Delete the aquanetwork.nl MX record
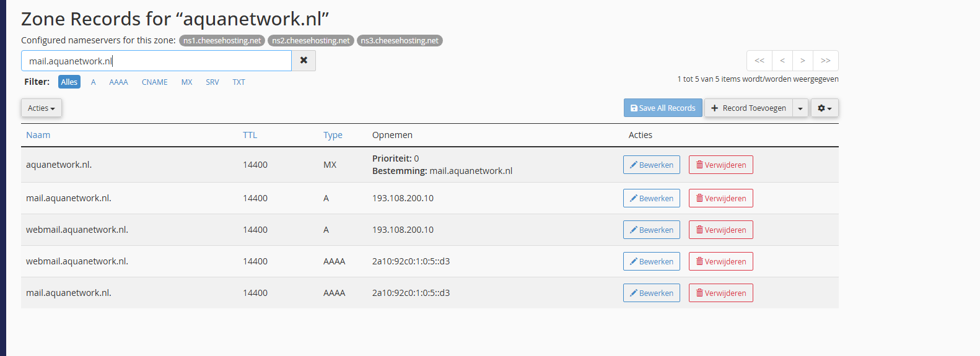The height and width of the screenshot is (356, 980). pyautogui.click(x=720, y=165)
